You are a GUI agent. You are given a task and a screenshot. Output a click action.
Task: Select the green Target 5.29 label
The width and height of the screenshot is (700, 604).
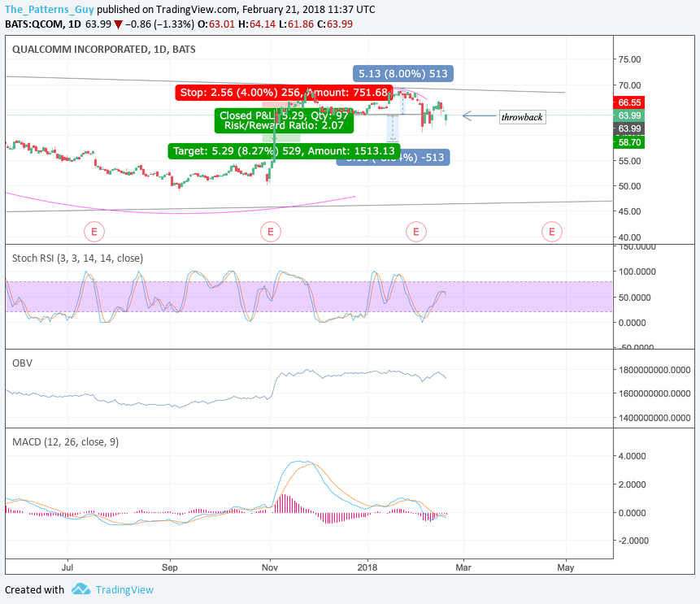tap(284, 151)
